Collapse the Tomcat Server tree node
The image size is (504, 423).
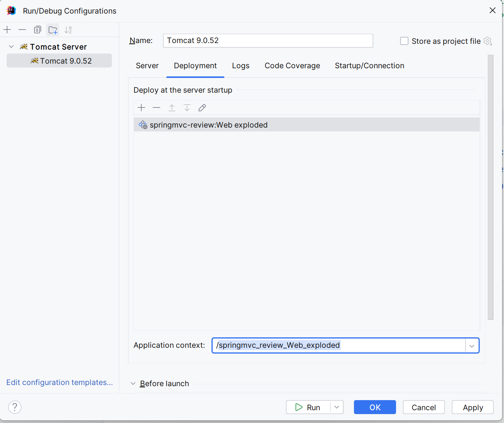click(11, 47)
